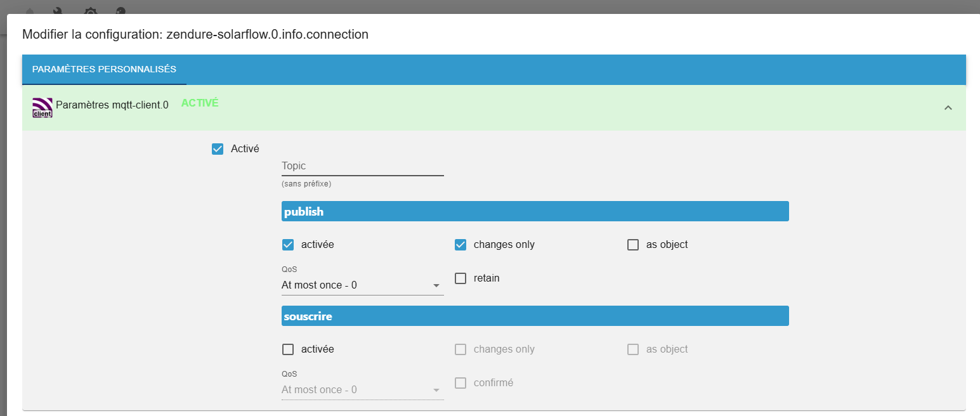980x416 pixels.
Task: Open the publish QoS dropdown
Action: [362, 285]
